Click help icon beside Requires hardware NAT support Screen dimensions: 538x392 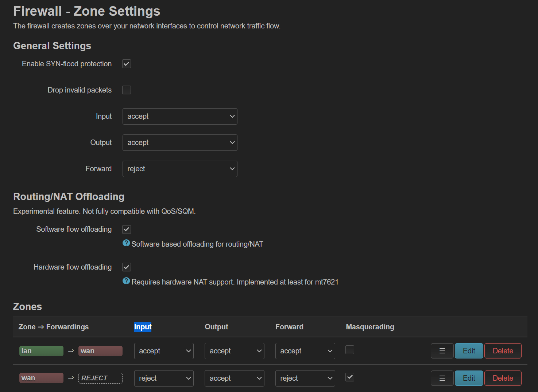tap(126, 281)
